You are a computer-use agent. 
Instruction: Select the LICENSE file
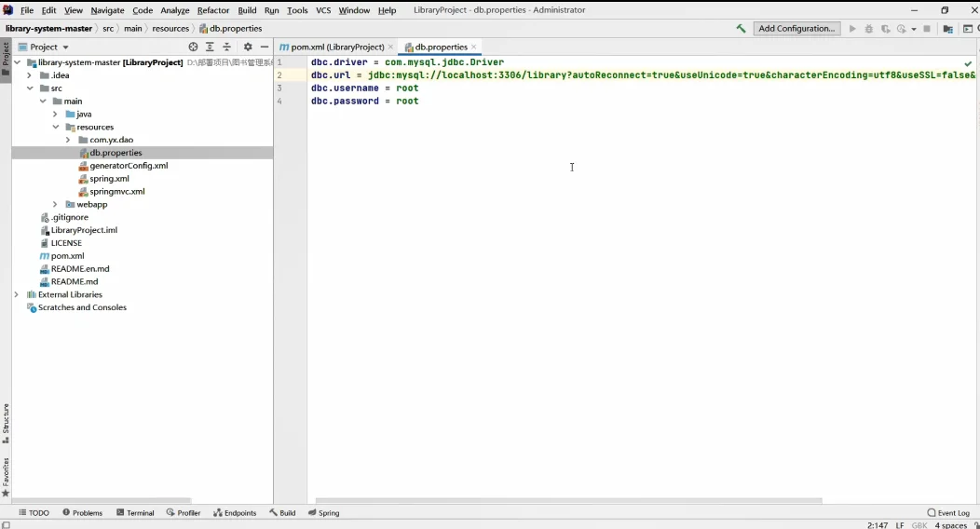66,244
